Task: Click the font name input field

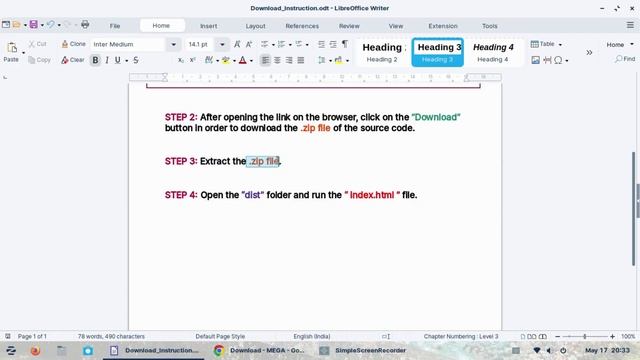Action: [x=128, y=44]
